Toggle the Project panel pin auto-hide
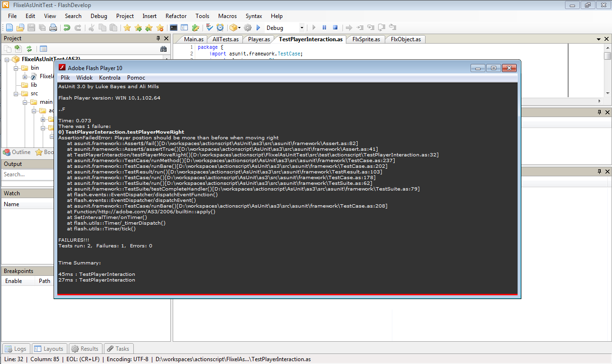The width and height of the screenshot is (612, 364). [158, 38]
